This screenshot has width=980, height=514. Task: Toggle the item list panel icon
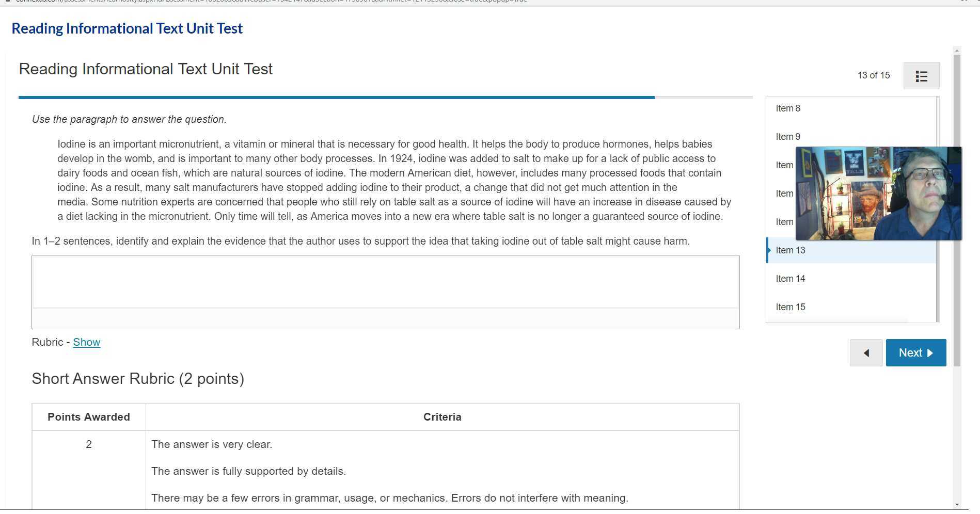(921, 76)
